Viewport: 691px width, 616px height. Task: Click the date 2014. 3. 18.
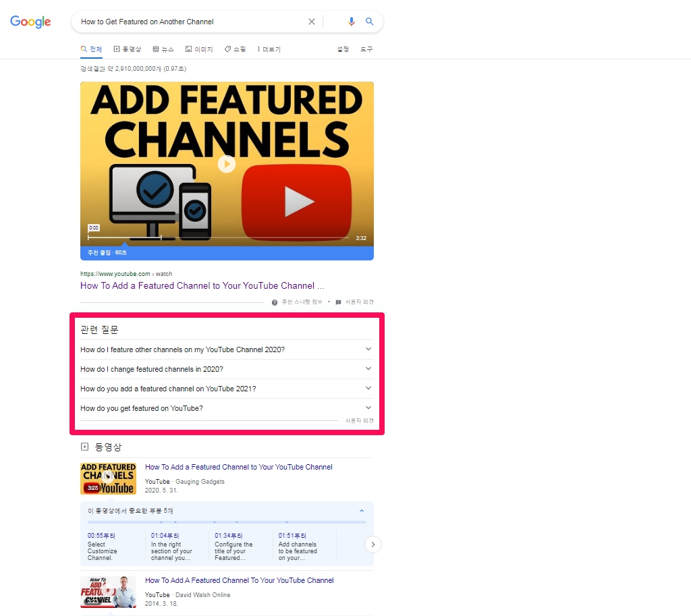point(161,604)
